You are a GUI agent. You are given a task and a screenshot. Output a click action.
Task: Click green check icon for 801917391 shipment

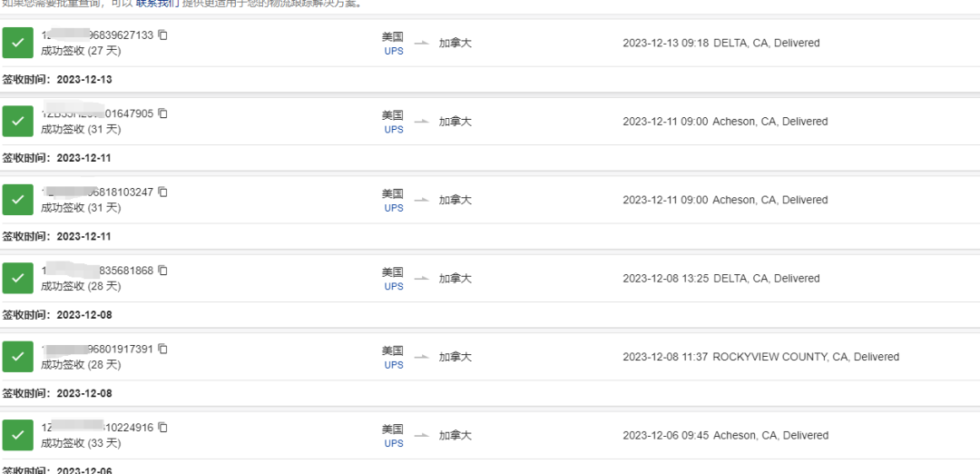(17, 357)
